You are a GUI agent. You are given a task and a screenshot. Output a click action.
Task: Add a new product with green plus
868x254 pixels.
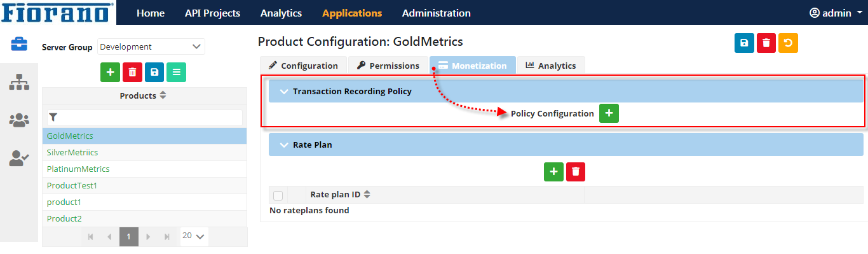coord(110,73)
